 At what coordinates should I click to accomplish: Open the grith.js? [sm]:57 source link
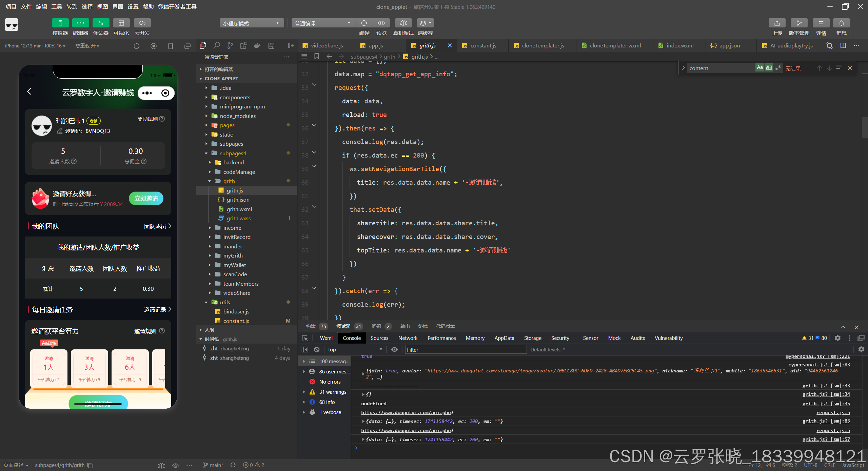[826, 439]
